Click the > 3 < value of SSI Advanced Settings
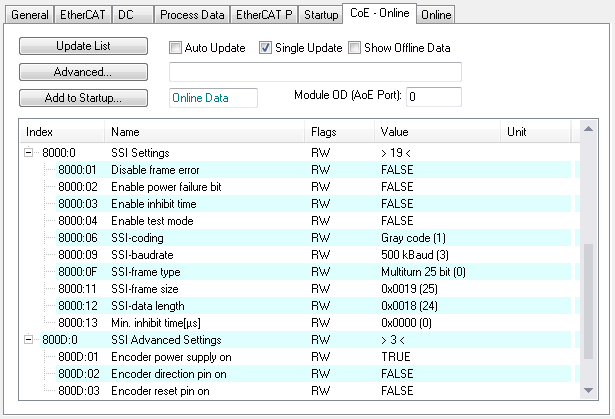 coord(393,340)
